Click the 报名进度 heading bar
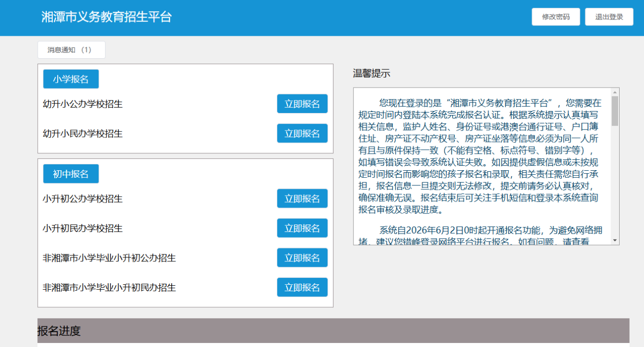The height and width of the screenshot is (347, 644). pos(333,331)
